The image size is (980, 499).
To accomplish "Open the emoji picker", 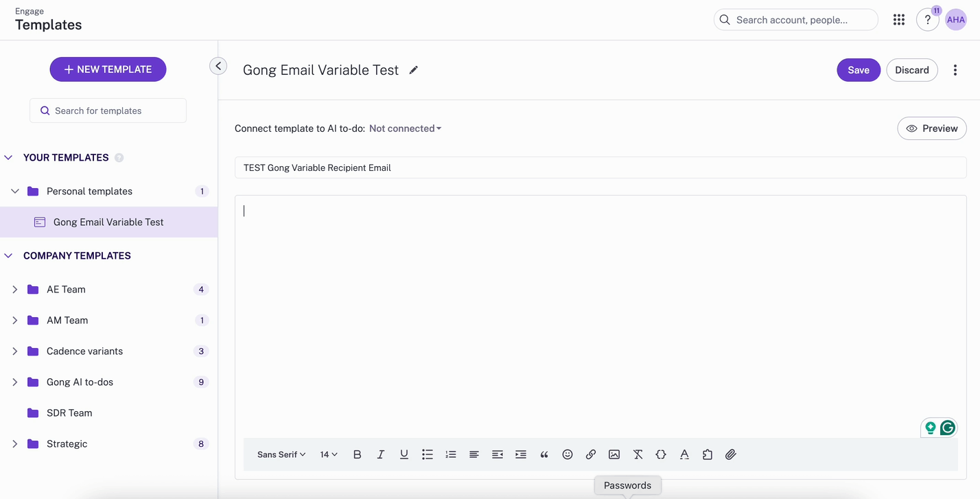I will click(x=568, y=454).
